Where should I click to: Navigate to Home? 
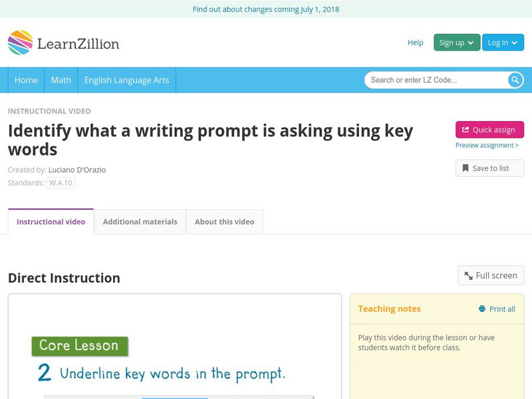point(26,80)
